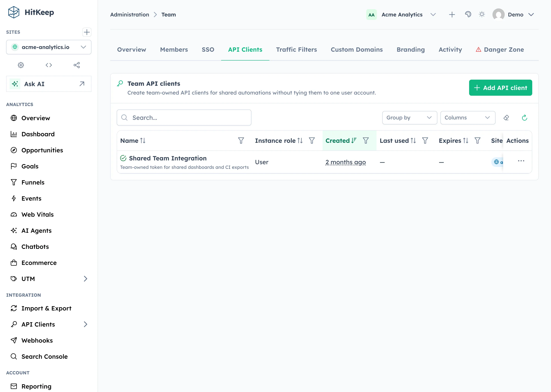Viewport: 551px width, 392px height.
Task: Sort table by Name column
Action: coord(143,140)
